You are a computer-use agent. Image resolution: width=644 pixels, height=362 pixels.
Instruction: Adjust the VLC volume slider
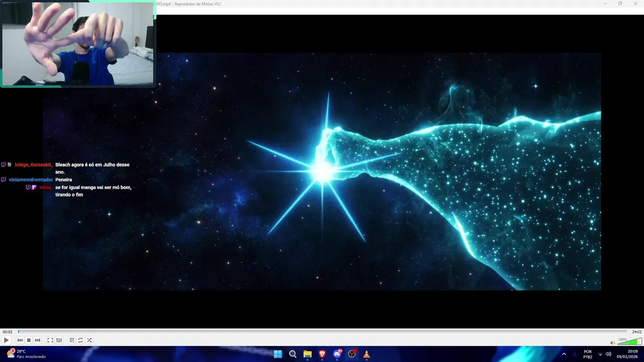pos(629,342)
